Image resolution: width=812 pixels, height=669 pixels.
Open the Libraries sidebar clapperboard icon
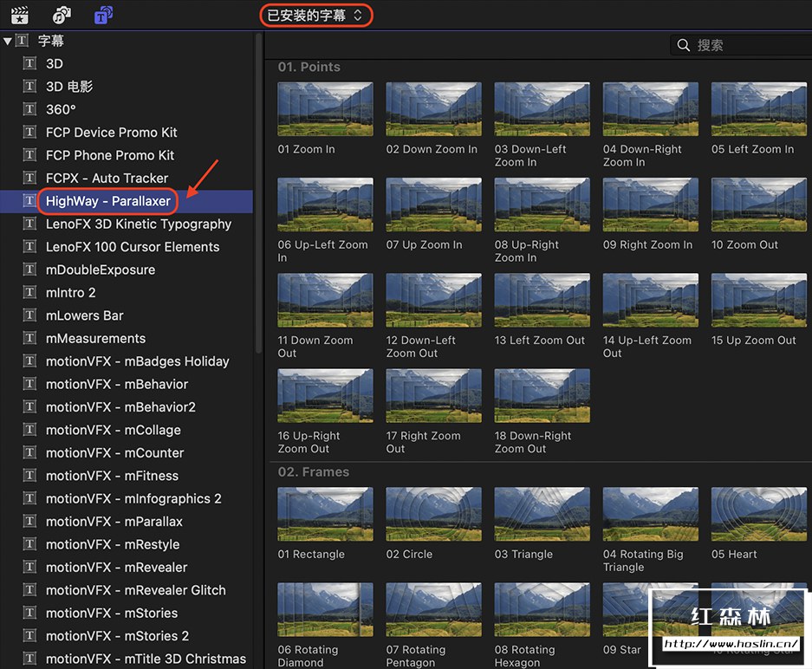click(x=20, y=15)
